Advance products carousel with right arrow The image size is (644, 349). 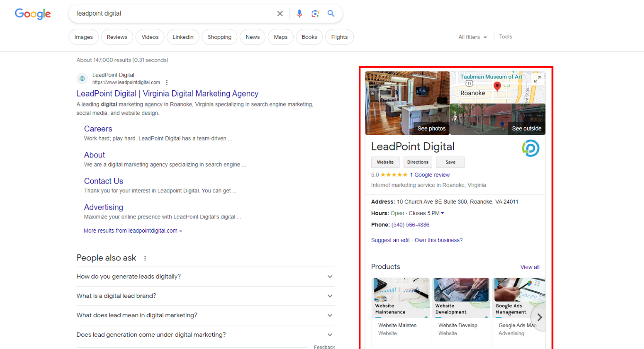coord(540,317)
